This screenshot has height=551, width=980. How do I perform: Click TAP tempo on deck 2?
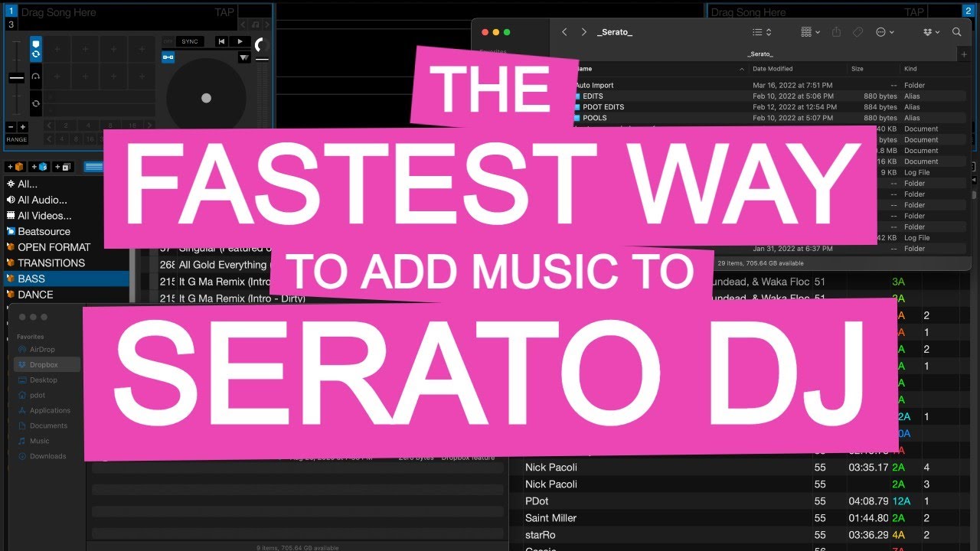pos(914,12)
